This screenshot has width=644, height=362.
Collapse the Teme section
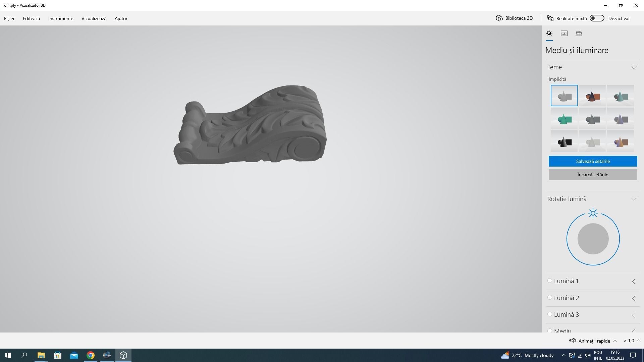click(x=634, y=67)
